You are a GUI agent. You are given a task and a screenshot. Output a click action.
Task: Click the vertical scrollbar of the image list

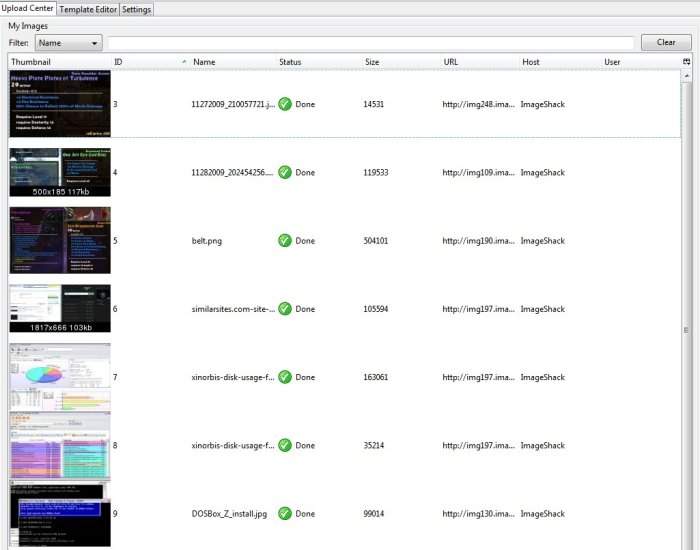(686, 330)
